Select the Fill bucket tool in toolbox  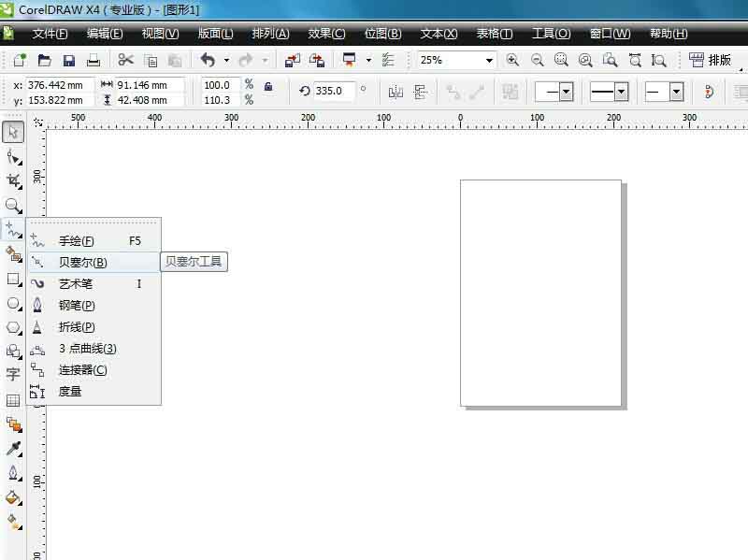pyautogui.click(x=13, y=497)
